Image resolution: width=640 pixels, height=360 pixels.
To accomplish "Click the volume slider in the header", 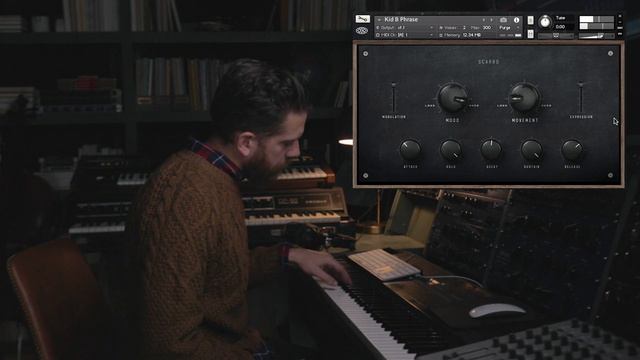I will point(596,36).
